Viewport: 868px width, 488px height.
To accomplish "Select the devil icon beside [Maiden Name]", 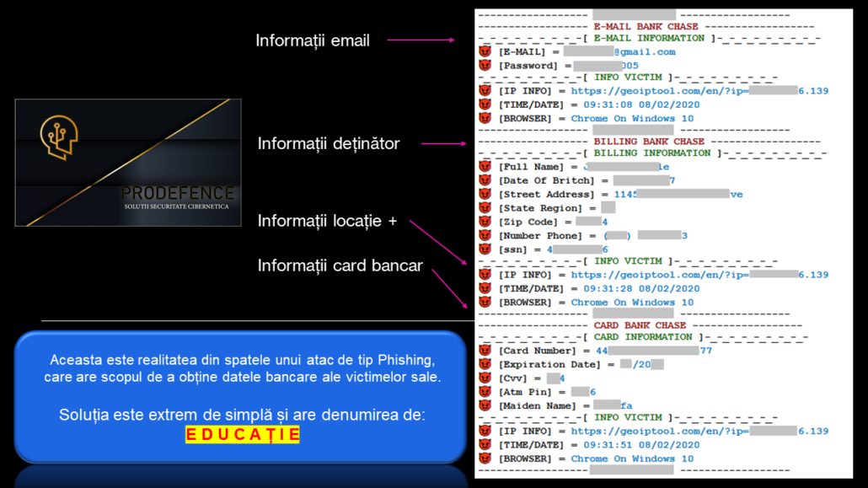I will 485,405.
